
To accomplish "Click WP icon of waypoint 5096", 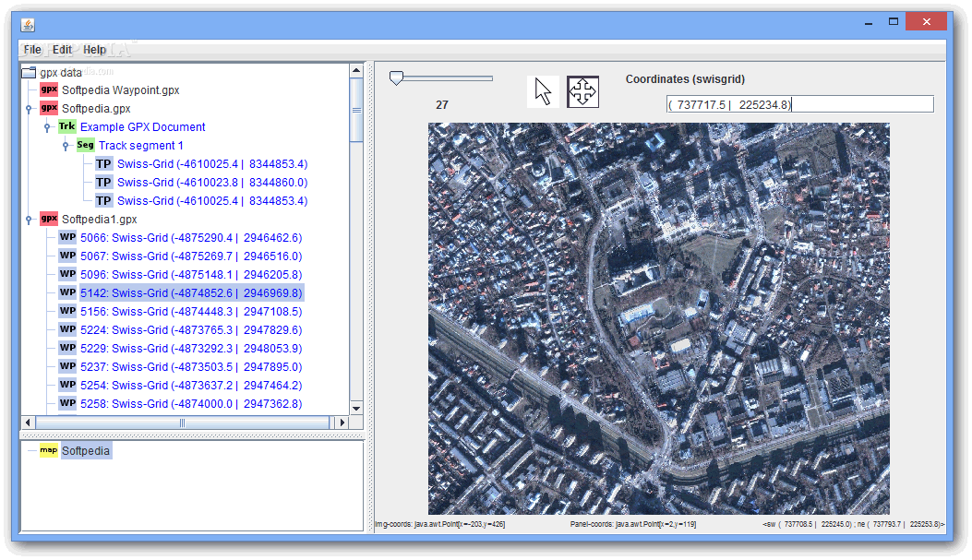I will pyautogui.click(x=67, y=274).
